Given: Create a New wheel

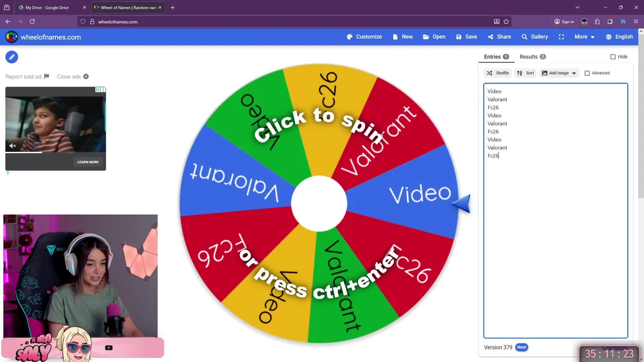Looking at the screenshot, I should click(403, 37).
